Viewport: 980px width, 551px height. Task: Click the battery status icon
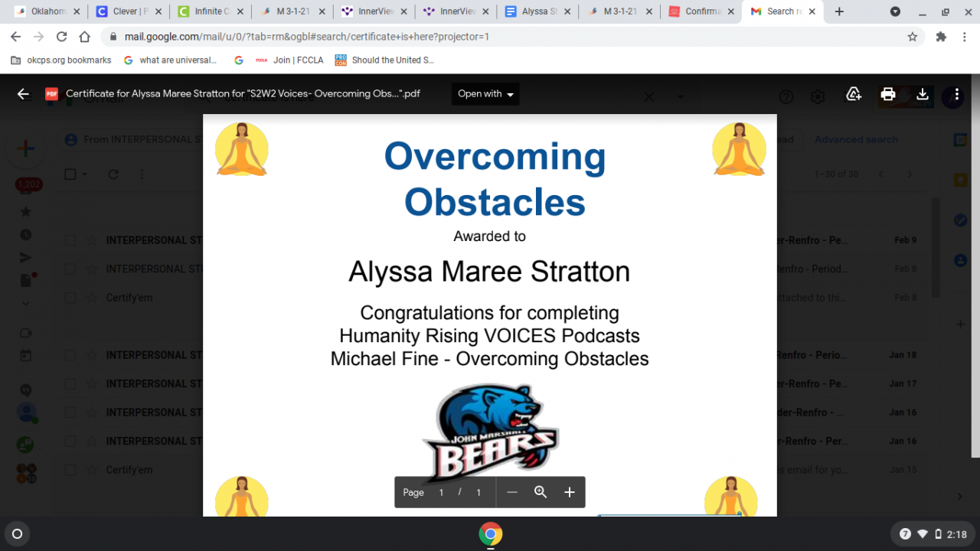click(x=939, y=534)
